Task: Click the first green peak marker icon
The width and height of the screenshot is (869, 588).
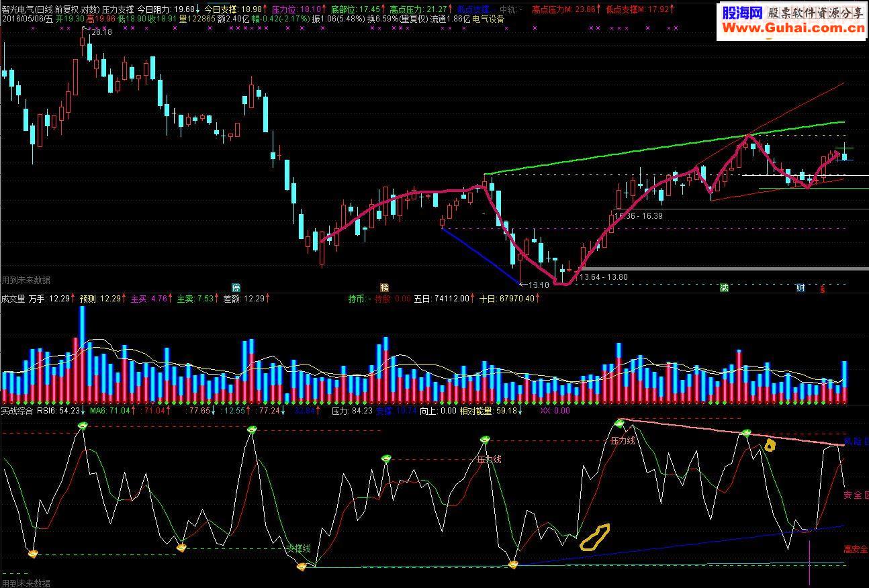Action: coord(83,426)
